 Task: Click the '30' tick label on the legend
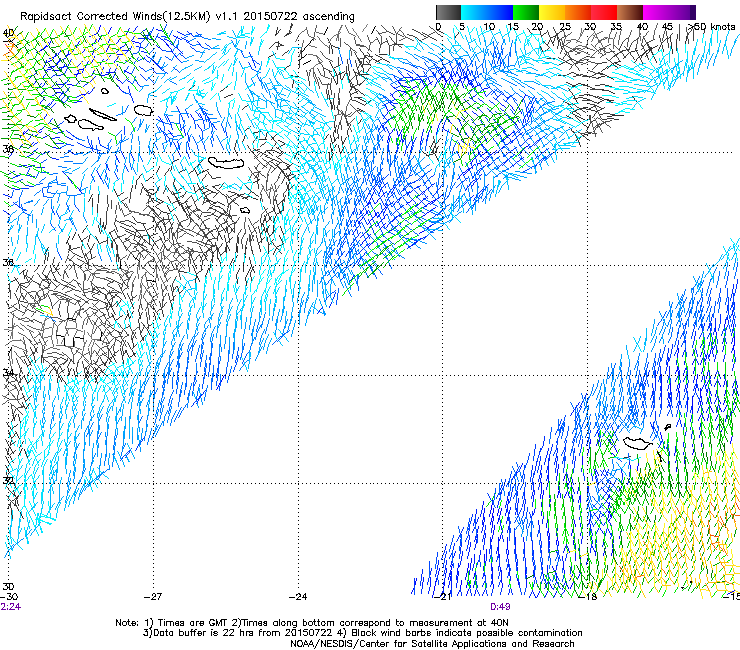click(590, 26)
